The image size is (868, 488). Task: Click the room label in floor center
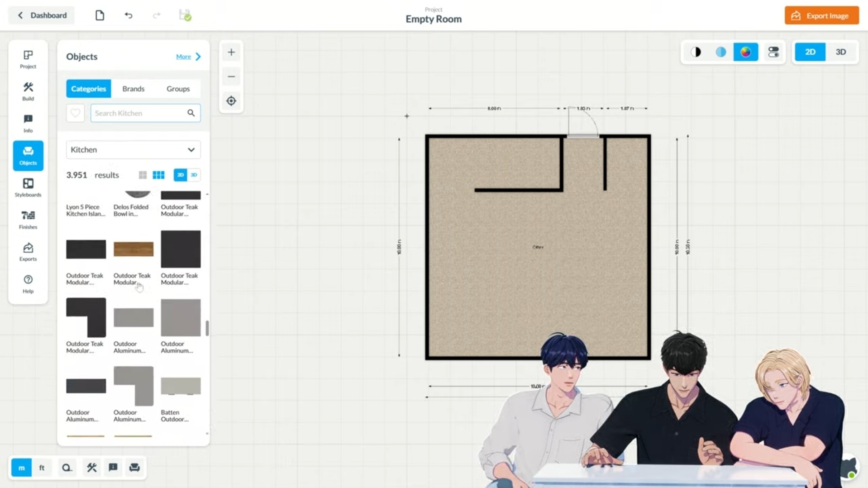538,247
